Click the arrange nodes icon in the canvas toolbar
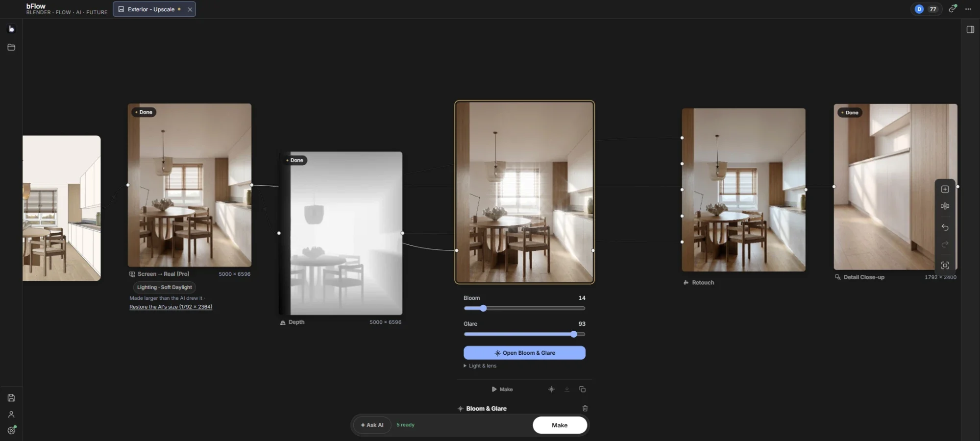The image size is (980, 441). [x=945, y=206]
